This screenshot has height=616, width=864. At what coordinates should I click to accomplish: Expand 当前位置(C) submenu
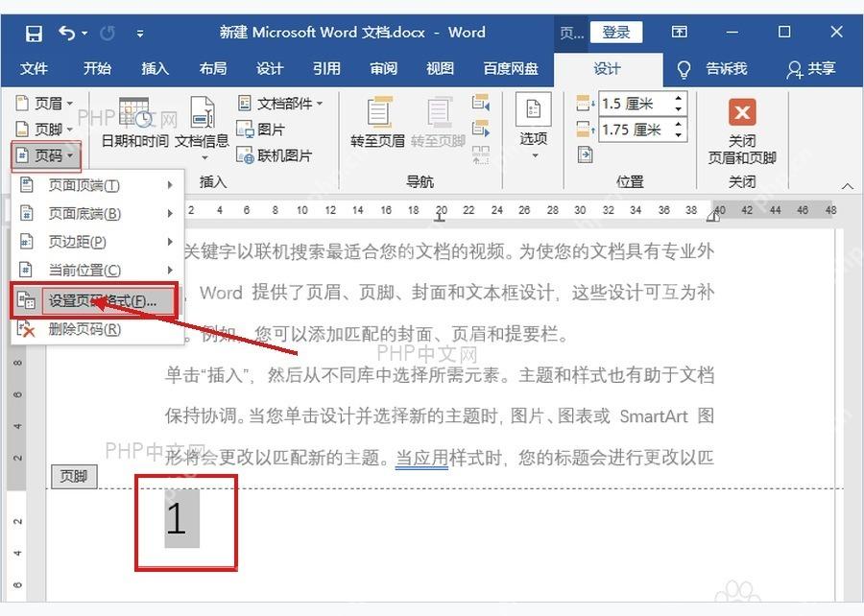pos(97,270)
